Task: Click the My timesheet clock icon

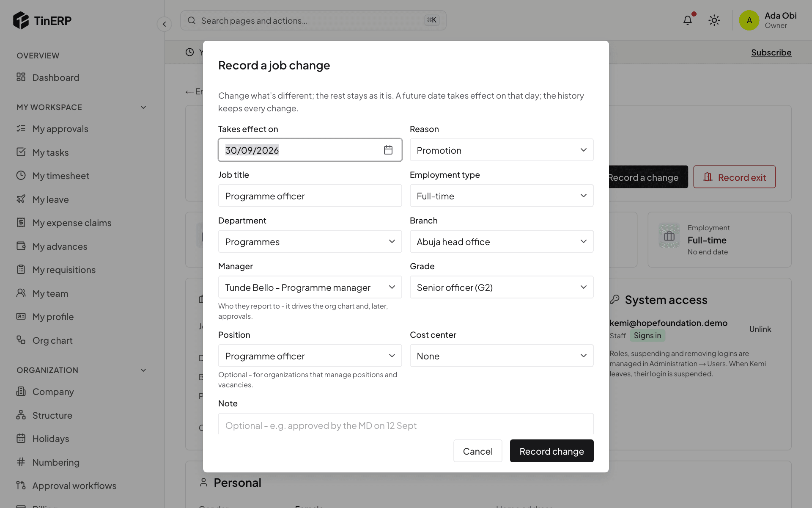Action: [x=21, y=175]
